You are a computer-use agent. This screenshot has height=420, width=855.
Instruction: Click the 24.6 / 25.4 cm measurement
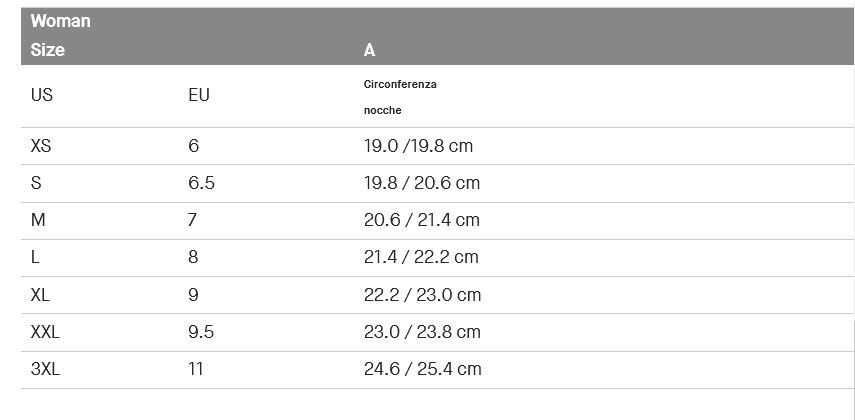point(423,369)
